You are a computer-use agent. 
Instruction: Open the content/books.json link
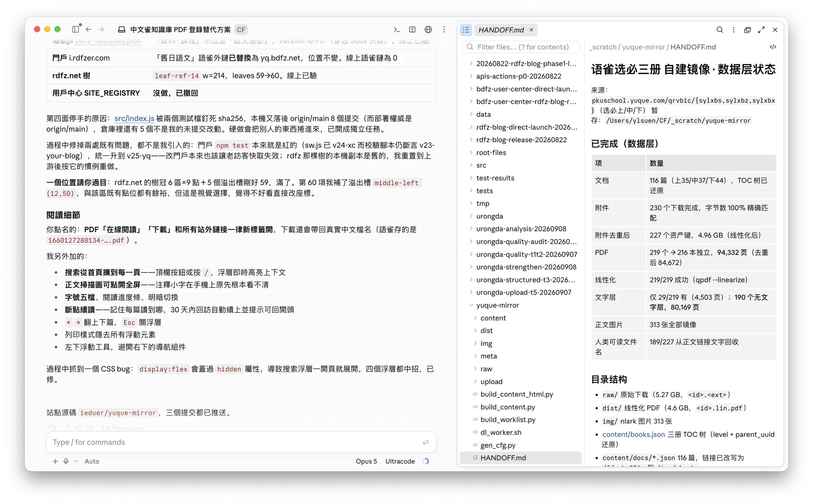(x=633, y=434)
